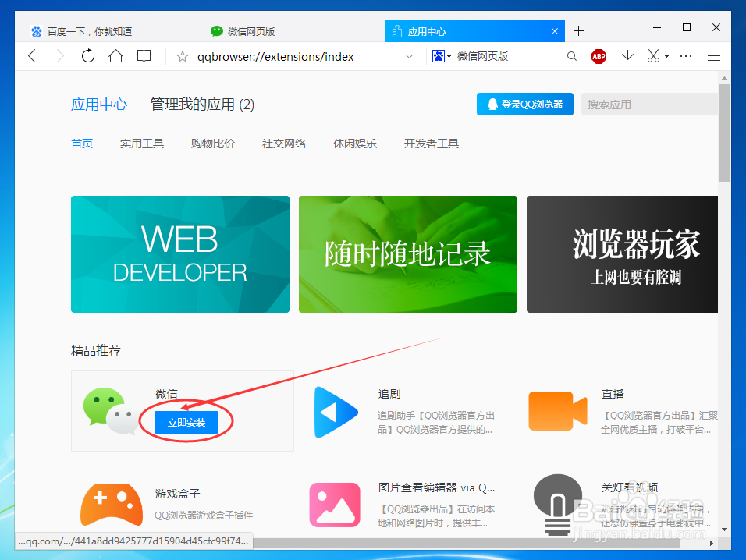Click 立即安装 for WeChat
The width and height of the screenshot is (746, 560).
tap(186, 422)
